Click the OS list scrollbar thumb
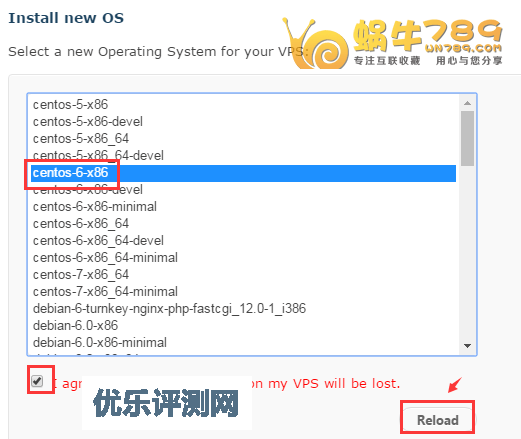 [x=467, y=138]
